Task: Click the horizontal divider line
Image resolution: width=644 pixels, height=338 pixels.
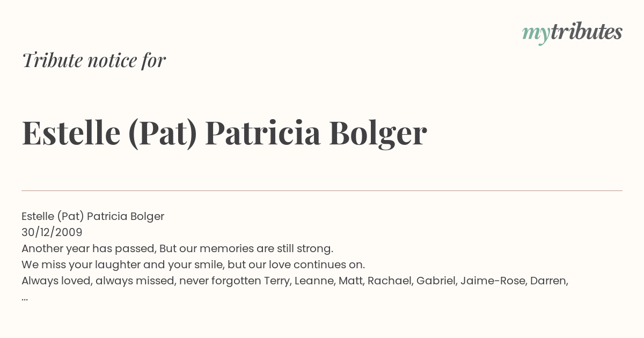Action: coord(322,190)
